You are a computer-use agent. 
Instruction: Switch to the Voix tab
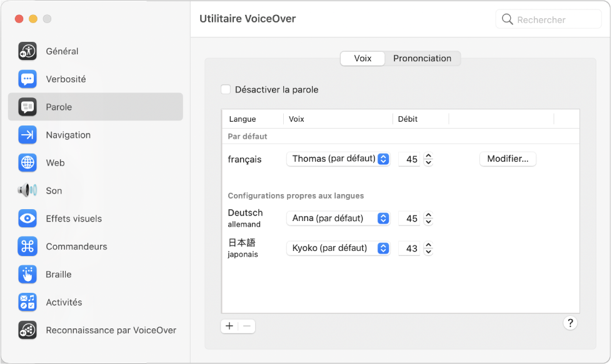pyautogui.click(x=363, y=59)
